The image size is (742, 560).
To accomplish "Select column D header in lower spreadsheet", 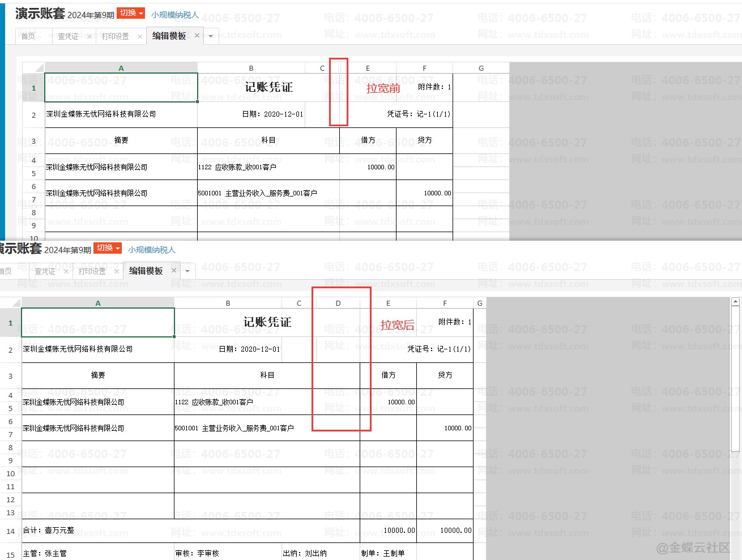I will 338,303.
